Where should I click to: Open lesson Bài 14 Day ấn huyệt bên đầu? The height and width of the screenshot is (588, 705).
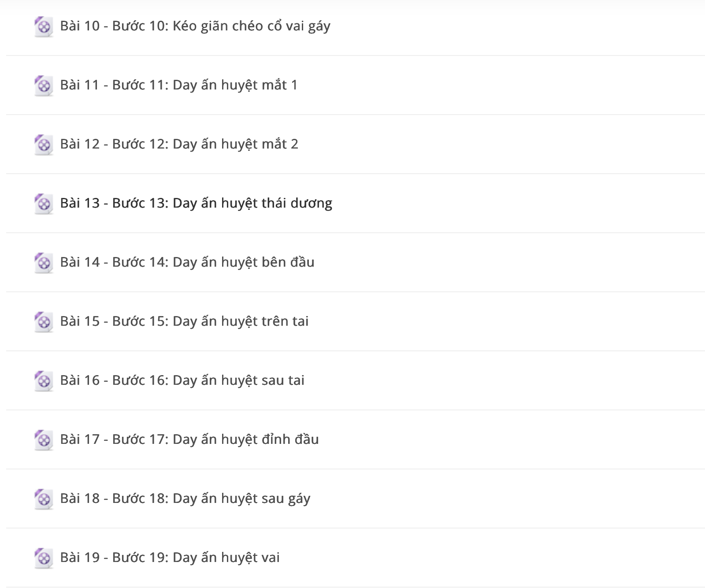(187, 262)
